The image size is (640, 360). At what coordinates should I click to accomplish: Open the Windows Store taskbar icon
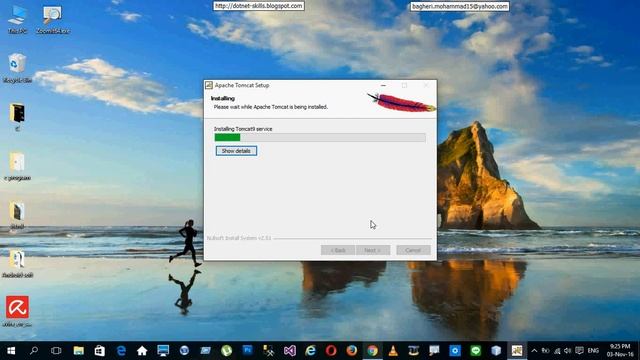click(100, 351)
